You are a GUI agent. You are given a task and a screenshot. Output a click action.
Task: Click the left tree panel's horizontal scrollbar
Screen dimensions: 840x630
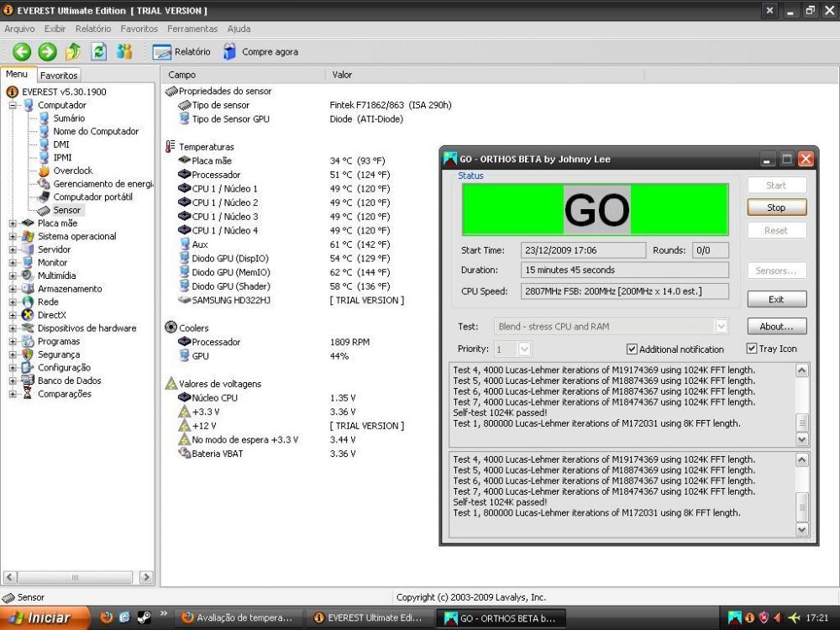[x=76, y=577]
